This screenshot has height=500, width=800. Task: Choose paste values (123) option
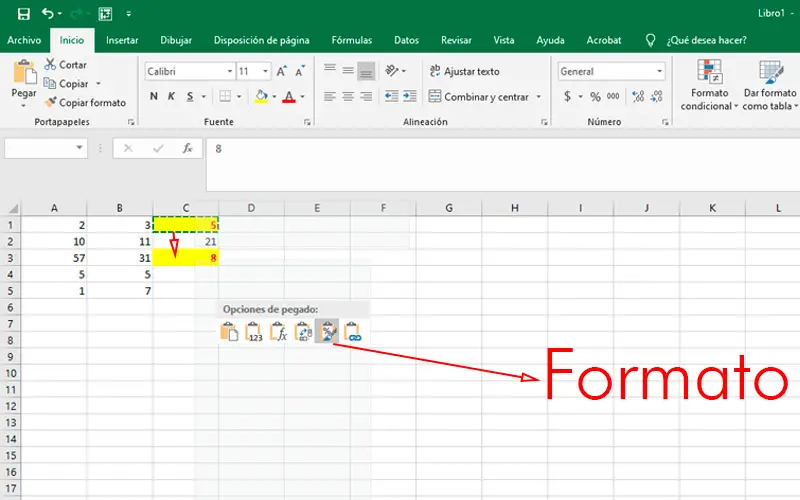pyautogui.click(x=254, y=332)
